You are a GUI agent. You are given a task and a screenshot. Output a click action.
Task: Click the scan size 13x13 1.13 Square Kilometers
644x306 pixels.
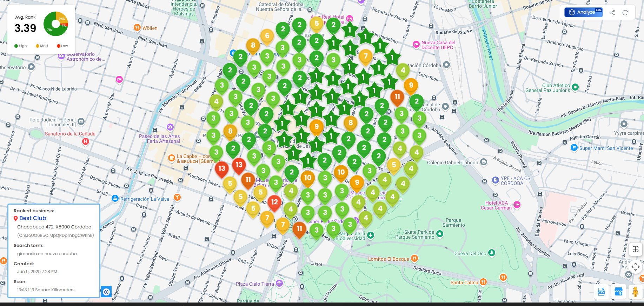pos(46,290)
